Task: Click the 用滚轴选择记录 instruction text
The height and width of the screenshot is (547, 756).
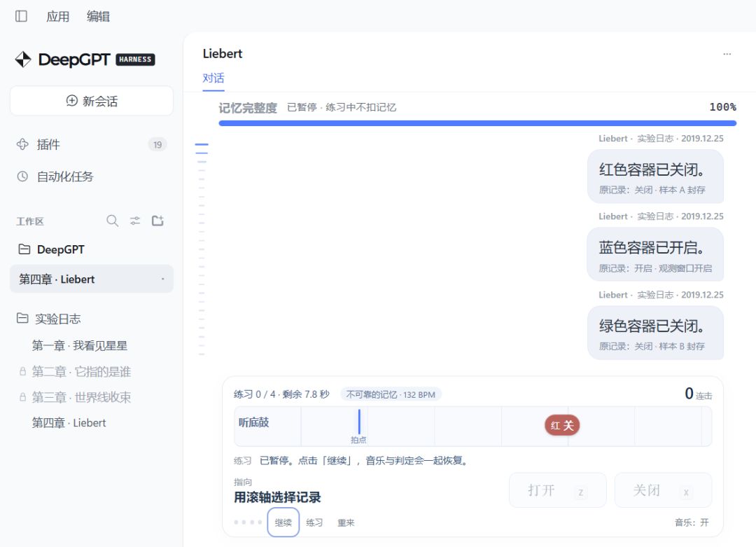Action: pos(277,497)
